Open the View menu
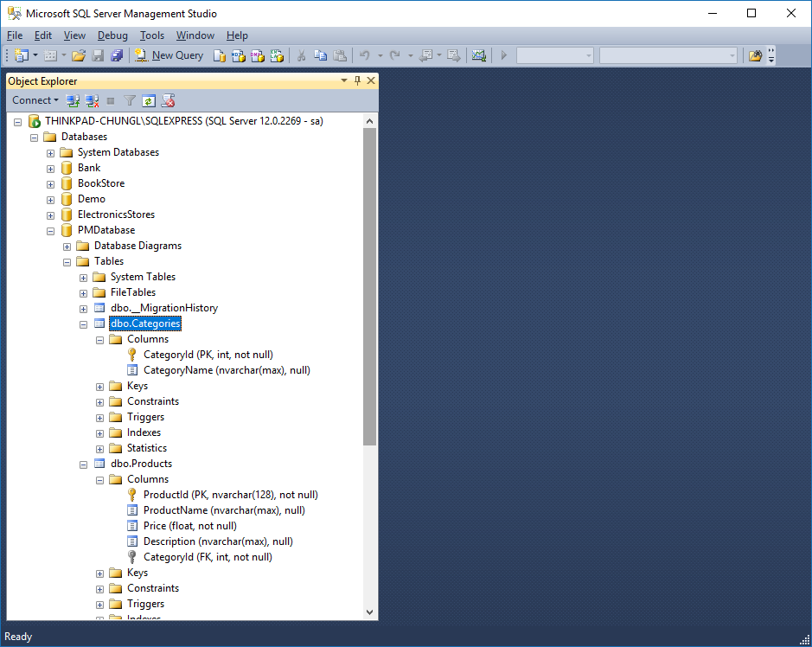Image resolution: width=812 pixels, height=647 pixels. (74, 35)
